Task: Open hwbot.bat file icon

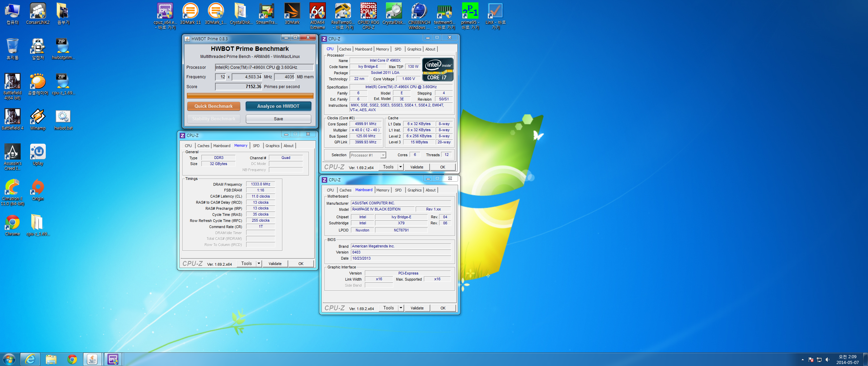Action: [63, 119]
